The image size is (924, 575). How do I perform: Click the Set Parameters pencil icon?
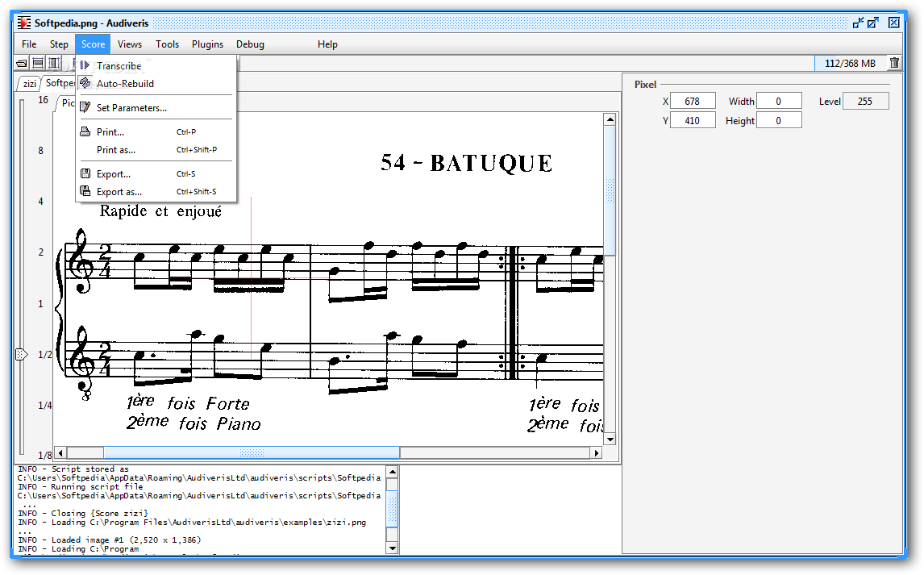85,107
